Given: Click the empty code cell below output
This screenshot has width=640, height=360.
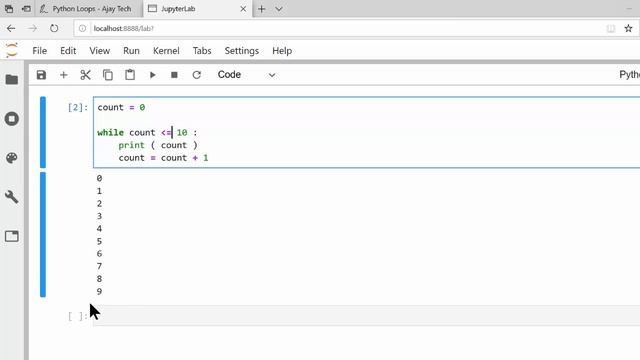Looking at the screenshot, I should click(367, 316).
